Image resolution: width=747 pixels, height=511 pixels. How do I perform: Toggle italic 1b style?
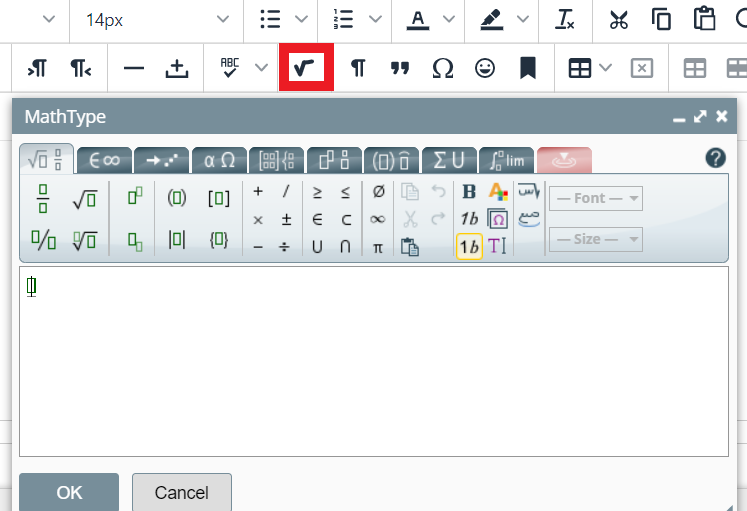click(x=469, y=219)
